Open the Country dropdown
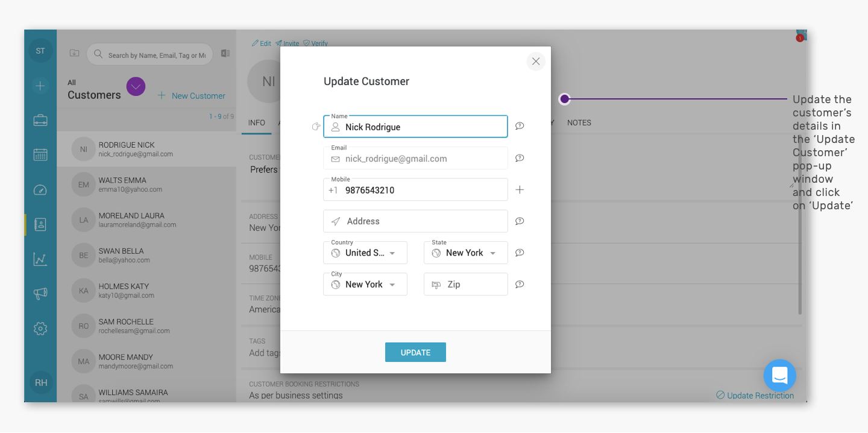The height and width of the screenshot is (433, 868). tap(365, 253)
